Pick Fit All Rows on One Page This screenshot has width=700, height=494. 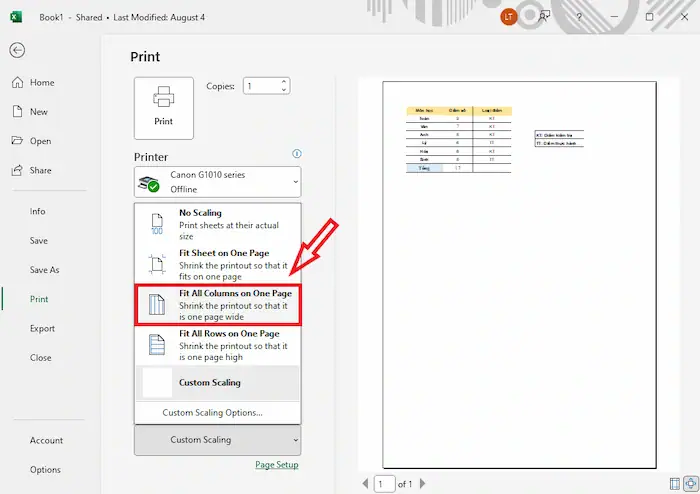point(217,344)
